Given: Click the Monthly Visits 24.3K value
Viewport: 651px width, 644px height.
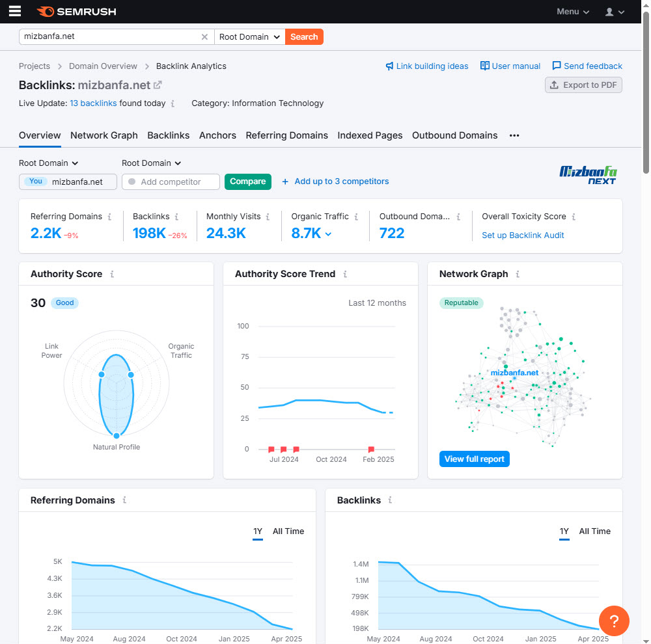Looking at the screenshot, I should coord(226,233).
